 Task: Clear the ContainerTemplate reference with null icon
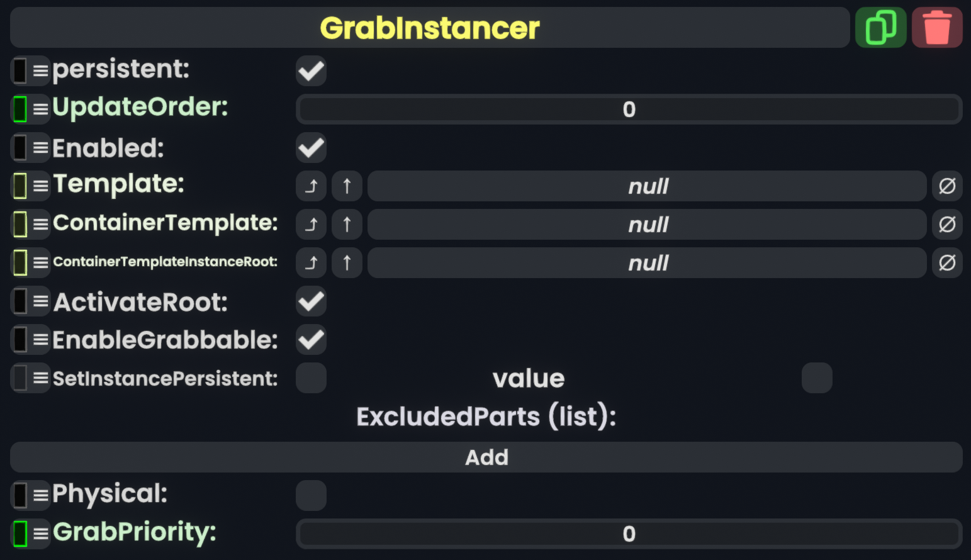947,225
